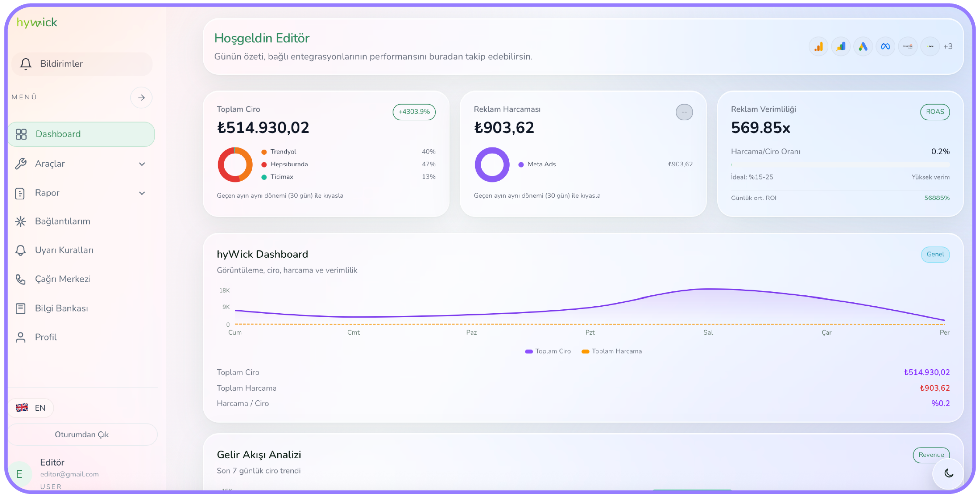Click the Yüksek verim label

coord(931,177)
